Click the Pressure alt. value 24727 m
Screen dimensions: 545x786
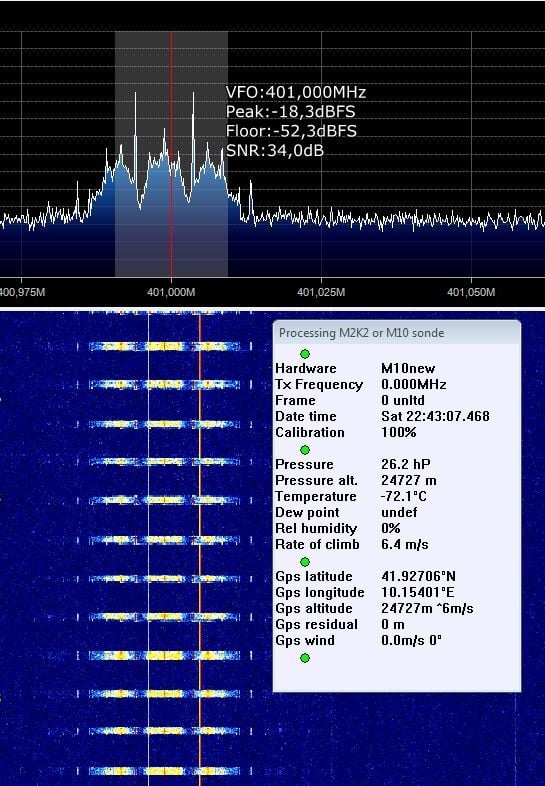409,480
